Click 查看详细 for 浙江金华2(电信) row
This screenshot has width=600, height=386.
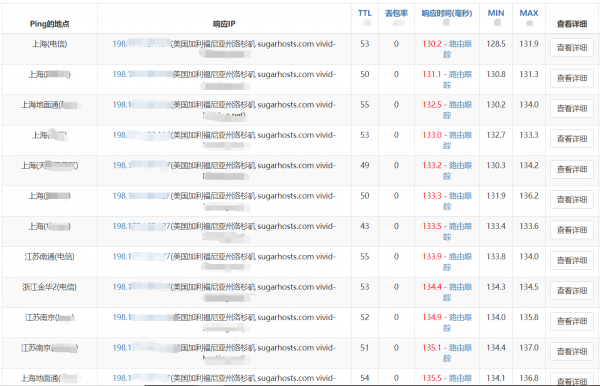pyautogui.click(x=572, y=291)
